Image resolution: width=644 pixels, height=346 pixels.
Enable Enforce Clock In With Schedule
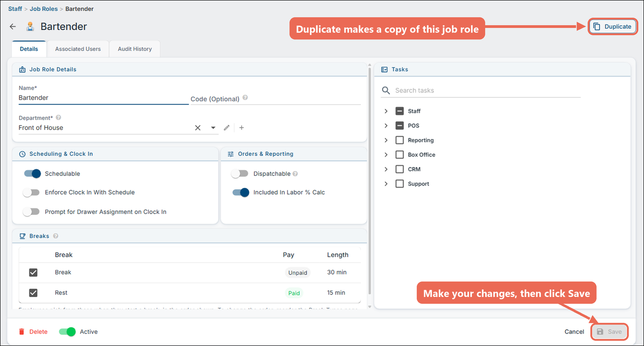pos(31,193)
